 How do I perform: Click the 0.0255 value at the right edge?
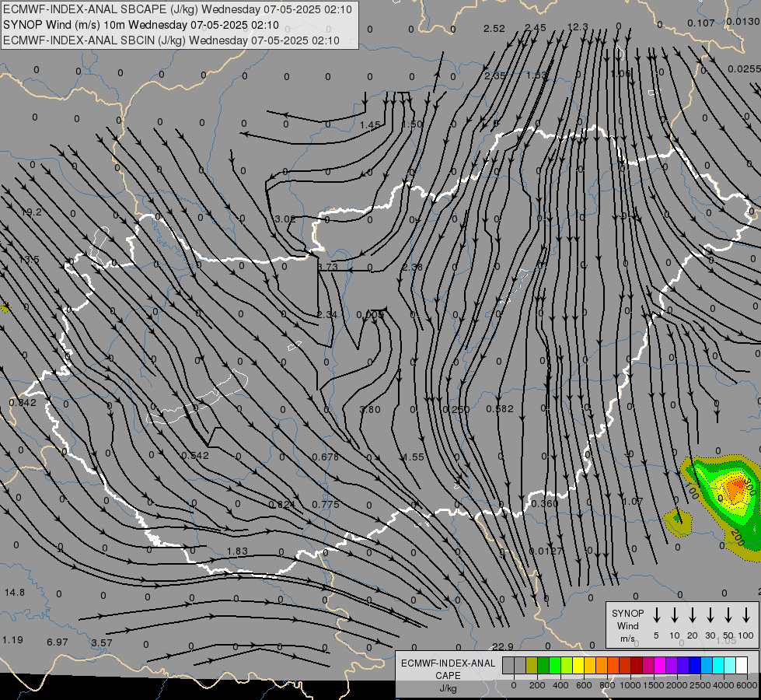[x=744, y=69]
